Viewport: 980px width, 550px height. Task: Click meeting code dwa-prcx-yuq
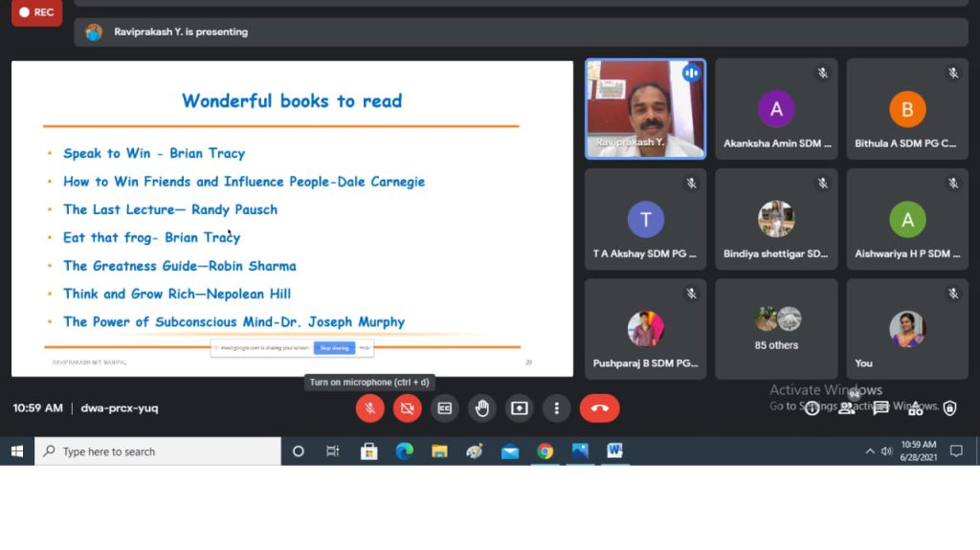click(x=120, y=408)
